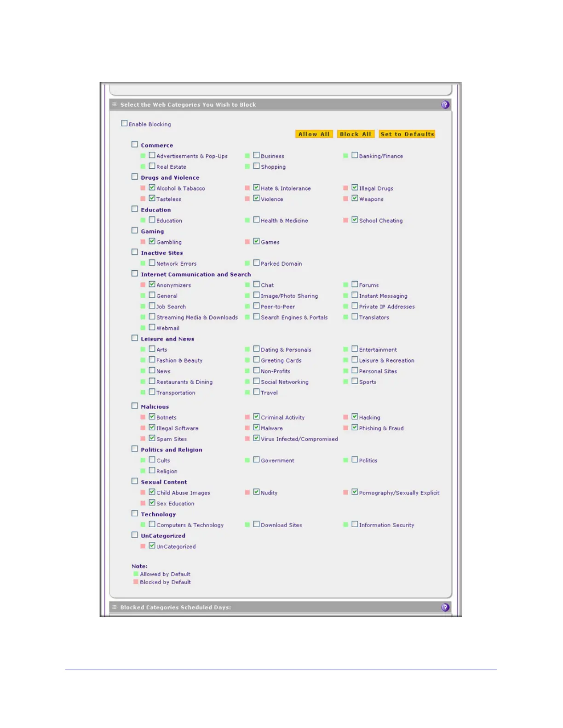Check the Instant Messaging checkbox
563x728 pixels.
click(355, 295)
